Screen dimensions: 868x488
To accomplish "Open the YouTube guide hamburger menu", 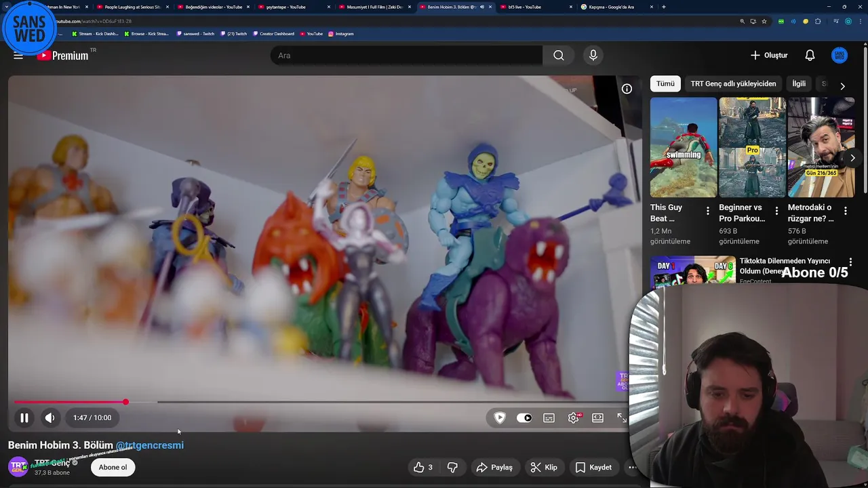I will pyautogui.click(x=18, y=56).
